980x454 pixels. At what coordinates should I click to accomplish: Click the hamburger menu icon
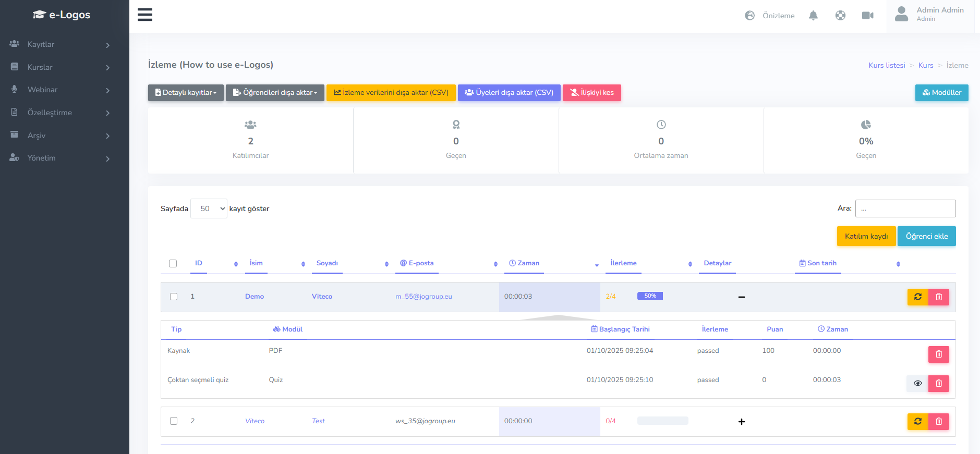coord(145,15)
